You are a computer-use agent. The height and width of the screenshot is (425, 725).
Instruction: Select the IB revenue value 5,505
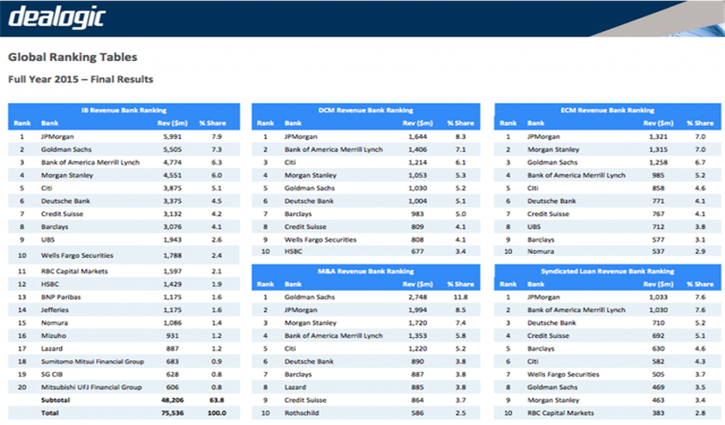click(x=172, y=149)
